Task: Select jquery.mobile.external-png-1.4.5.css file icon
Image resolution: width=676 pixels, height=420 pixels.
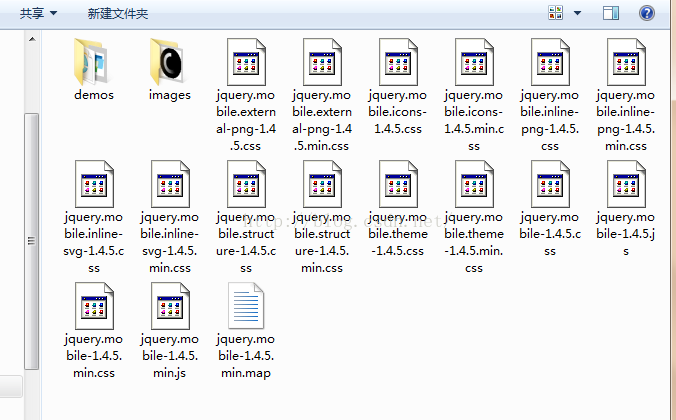Action: pyautogui.click(x=246, y=62)
